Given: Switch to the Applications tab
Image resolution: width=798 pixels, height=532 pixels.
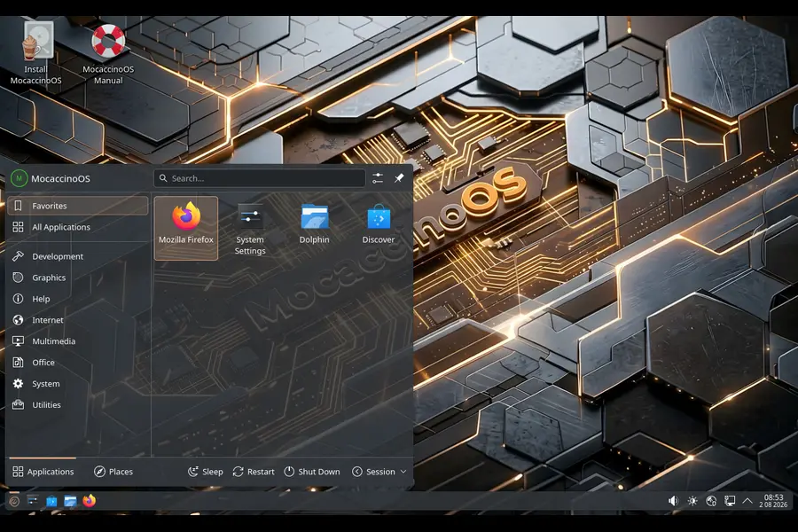Looking at the screenshot, I should [x=43, y=472].
